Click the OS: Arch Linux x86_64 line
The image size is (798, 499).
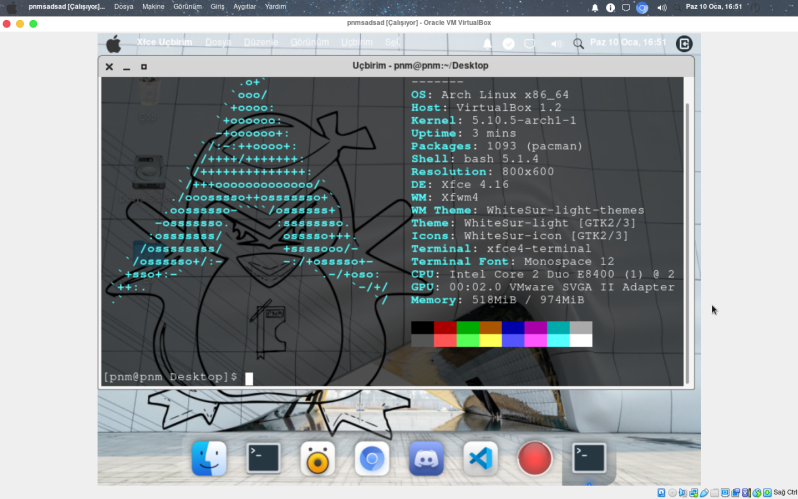[490, 95]
